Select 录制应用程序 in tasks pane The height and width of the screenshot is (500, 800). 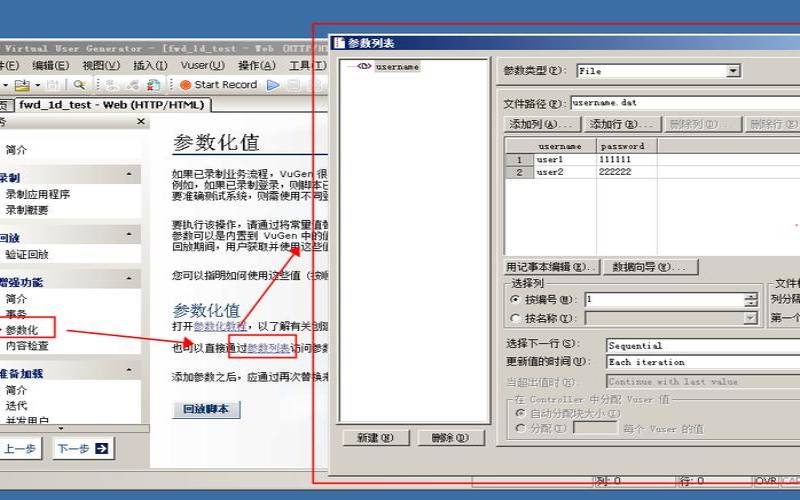[x=38, y=194]
